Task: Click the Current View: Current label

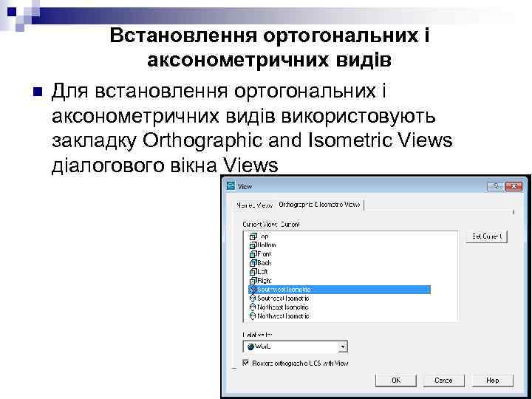Action: 271,225
